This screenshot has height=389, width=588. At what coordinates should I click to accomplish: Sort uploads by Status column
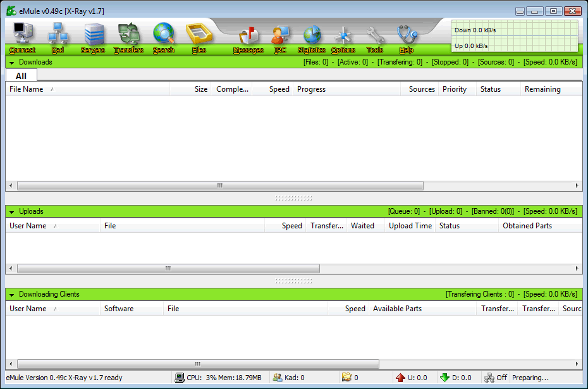click(467, 226)
